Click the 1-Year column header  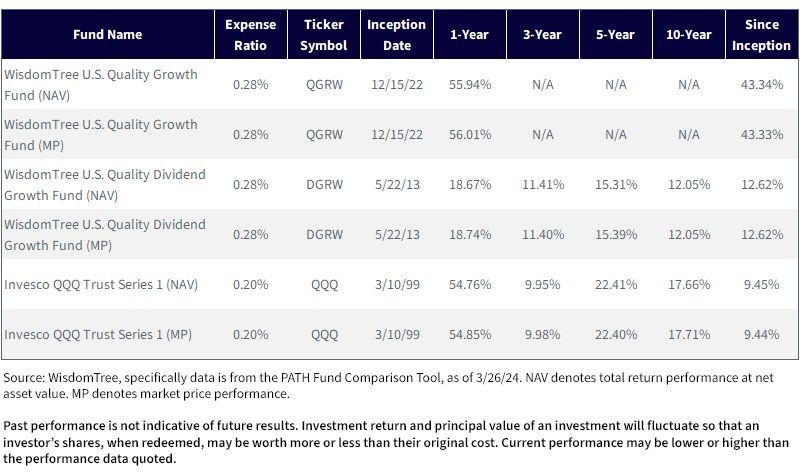470,35
